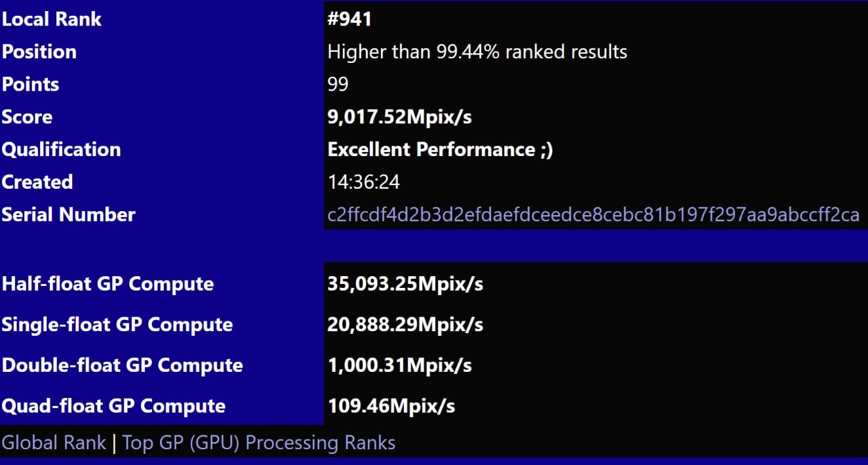
Task: Click the Local Rank label
Action: [52, 19]
